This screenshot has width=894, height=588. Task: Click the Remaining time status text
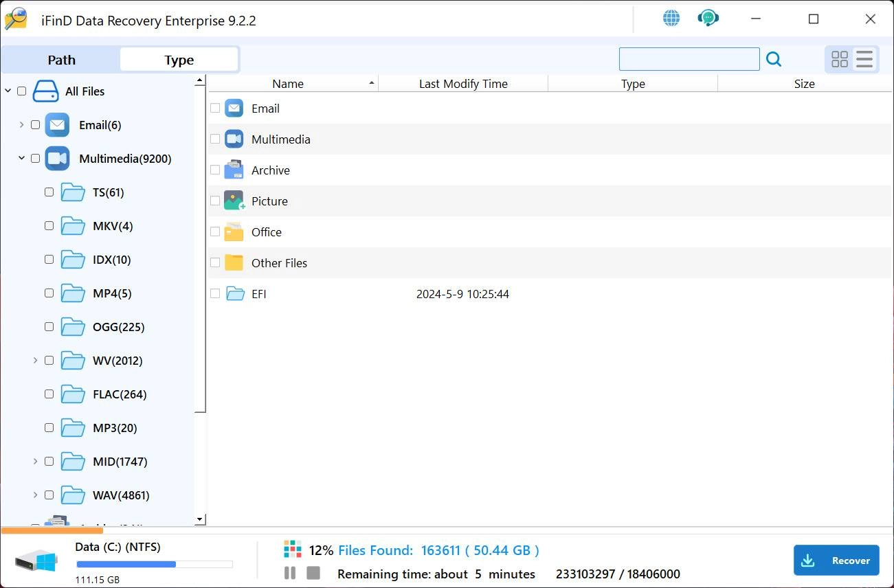436,574
